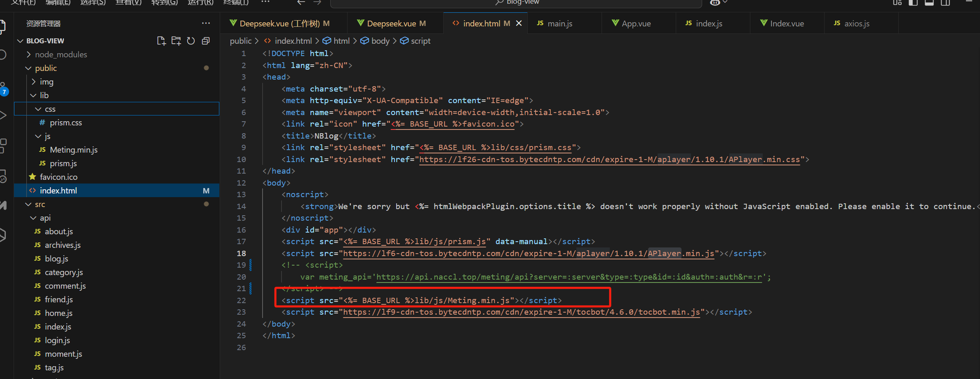Viewport: 980px width, 379px height.
Task: Open the explorer panel more actions menu
Action: click(x=206, y=24)
